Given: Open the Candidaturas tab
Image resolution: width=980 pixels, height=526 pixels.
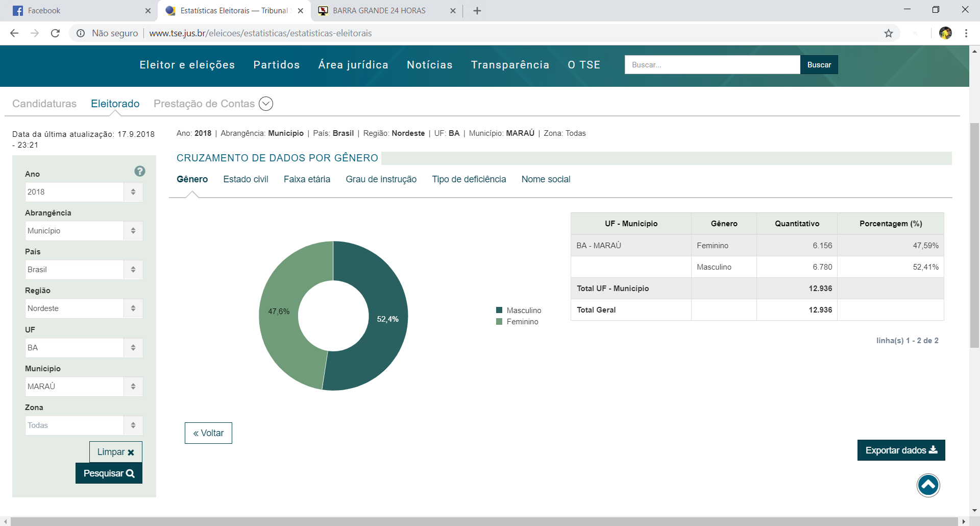Looking at the screenshot, I should (x=44, y=104).
